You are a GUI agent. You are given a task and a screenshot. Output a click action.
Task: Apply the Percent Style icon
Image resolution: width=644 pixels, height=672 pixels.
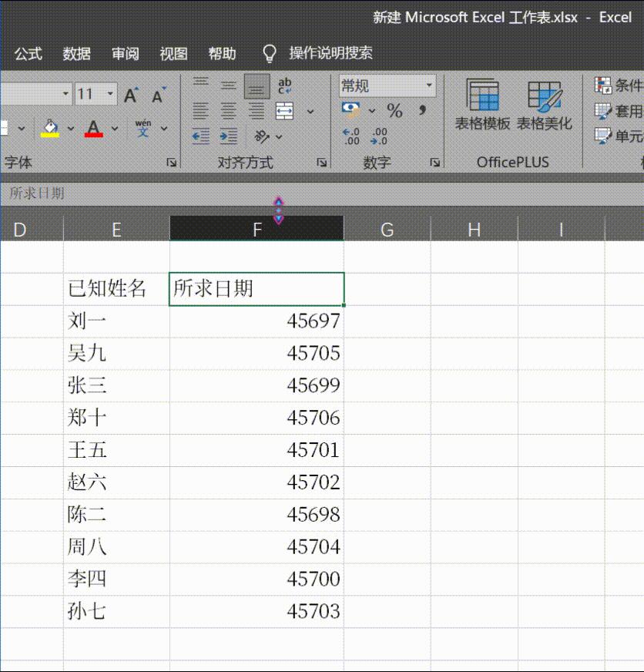(394, 110)
